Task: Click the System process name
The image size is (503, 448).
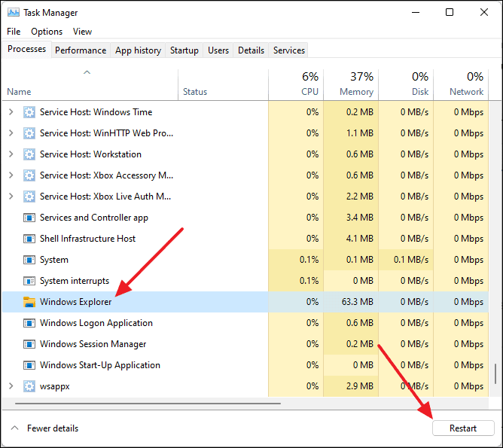Action: (x=54, y=260)
